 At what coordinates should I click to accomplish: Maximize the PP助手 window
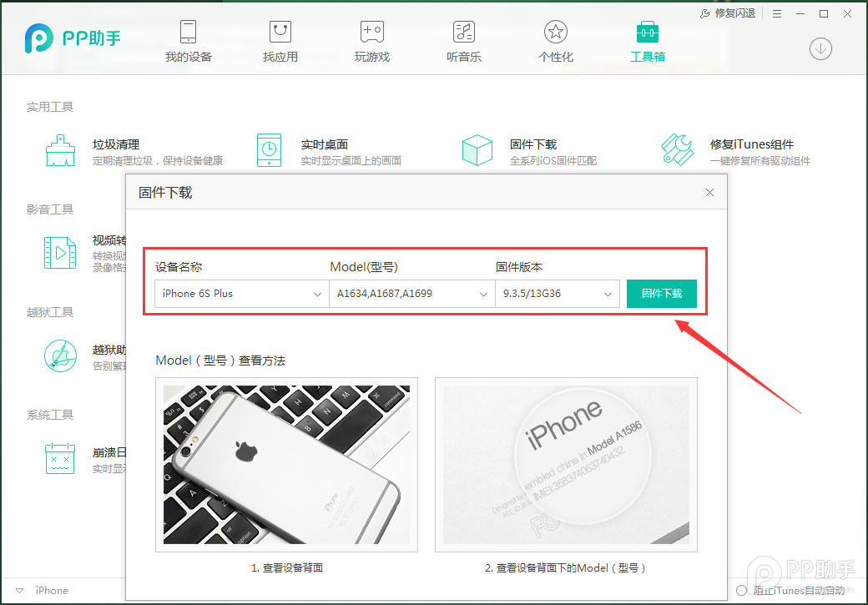[824, 14]
